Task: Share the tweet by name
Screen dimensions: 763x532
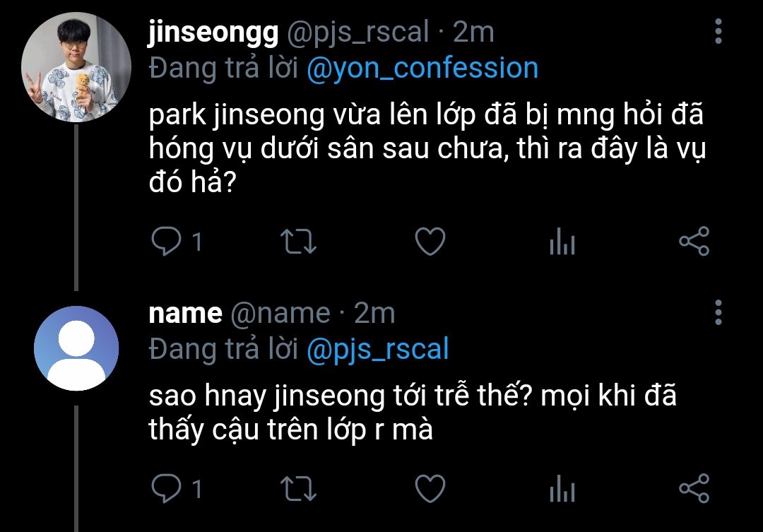Action: (x=693, y=489)
